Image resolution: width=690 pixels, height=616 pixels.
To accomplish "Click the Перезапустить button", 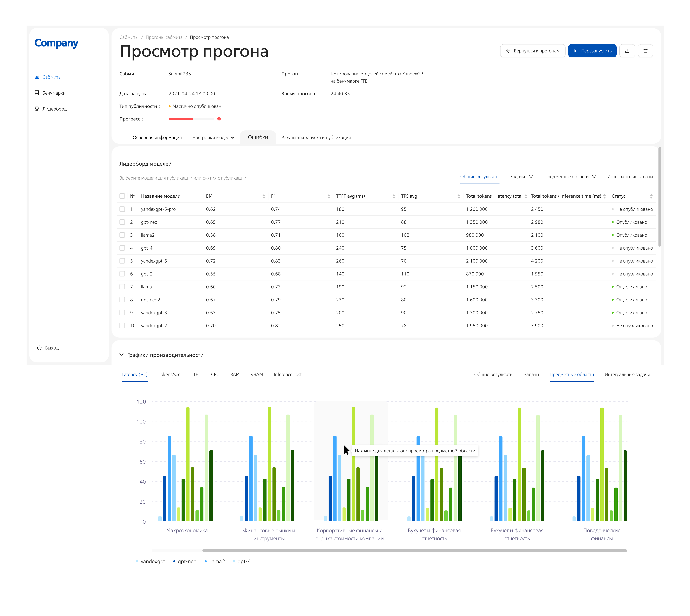I will (592, 51).
